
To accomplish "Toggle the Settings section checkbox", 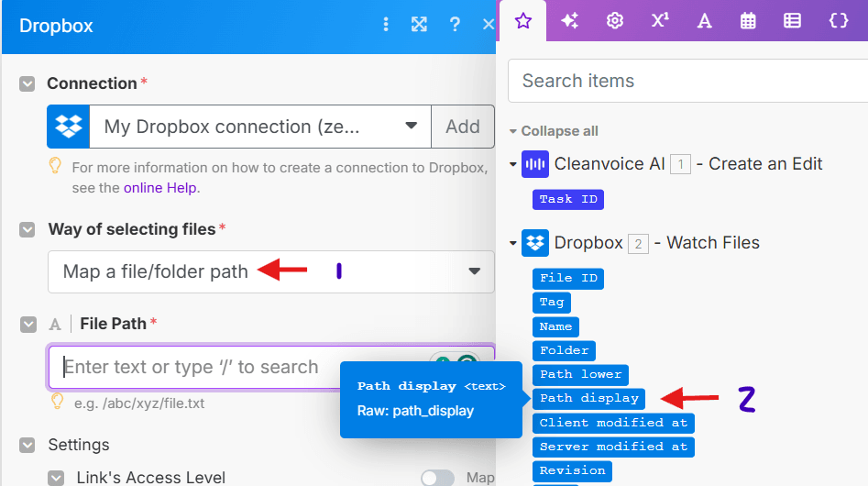I will point(27,445).
